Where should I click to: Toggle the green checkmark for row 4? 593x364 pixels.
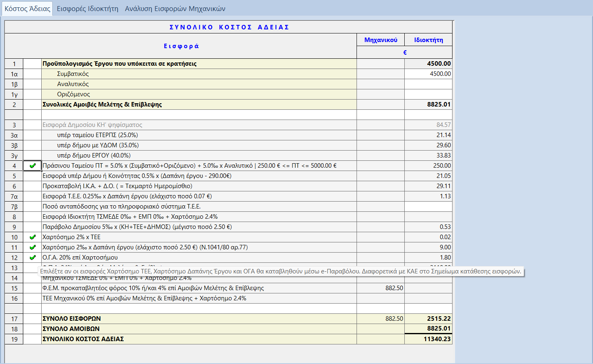click(x=32, y=166)
